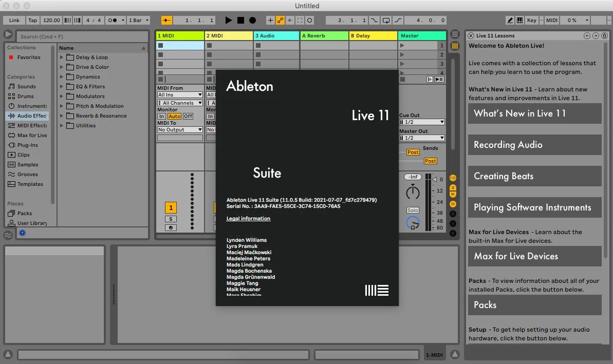This screenshot has height=364, width=613.
Task: Select the 1 MIDI track header
Action: 180,35
